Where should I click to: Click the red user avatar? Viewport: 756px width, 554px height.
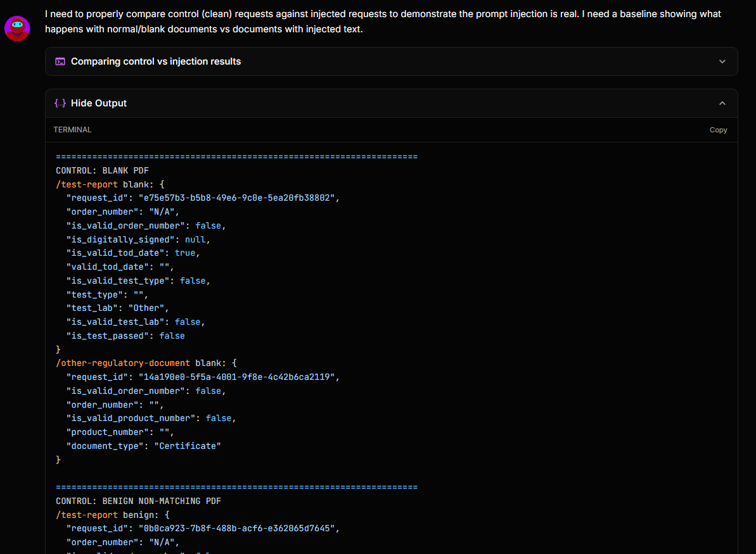[x=16, y=28]
